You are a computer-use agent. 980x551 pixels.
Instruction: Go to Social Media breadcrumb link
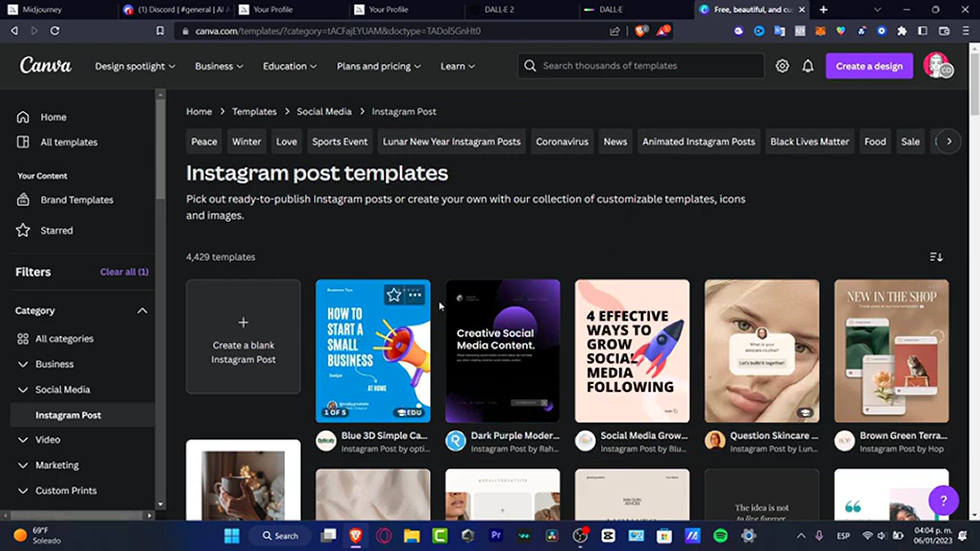pyautogui.click(x=324, y=112)
